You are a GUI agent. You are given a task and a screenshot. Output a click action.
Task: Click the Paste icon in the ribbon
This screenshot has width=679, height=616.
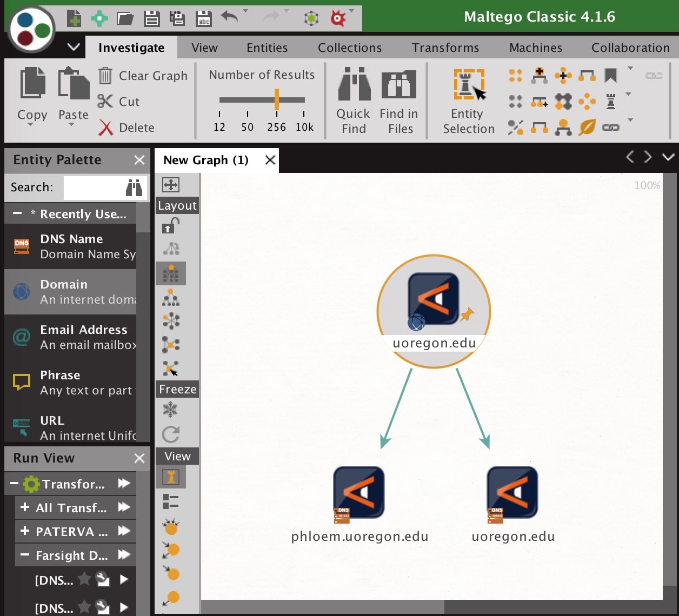pos(74,83)
